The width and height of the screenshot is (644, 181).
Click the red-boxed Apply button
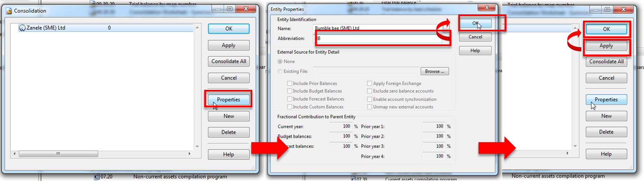pos(606,46)
